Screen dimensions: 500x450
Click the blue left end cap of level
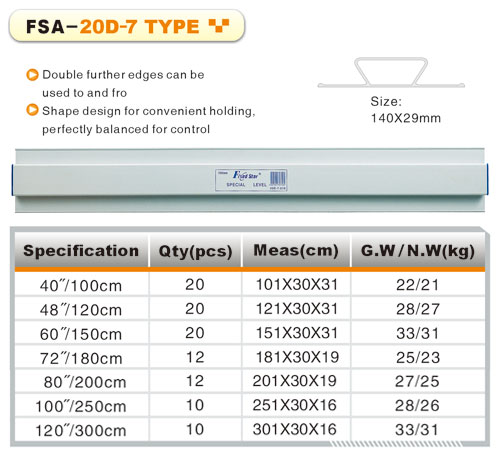point(13,179)
